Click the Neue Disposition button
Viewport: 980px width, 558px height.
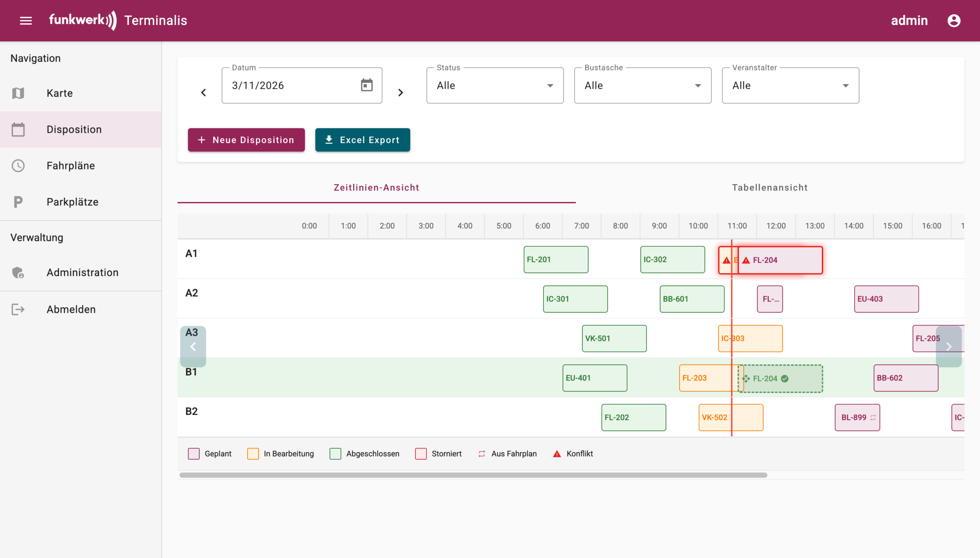[x=246, y=140]
